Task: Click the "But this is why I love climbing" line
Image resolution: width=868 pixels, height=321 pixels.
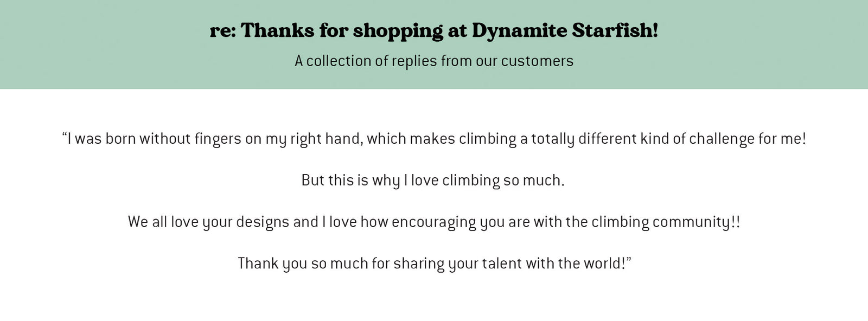Action: [432, 180]
